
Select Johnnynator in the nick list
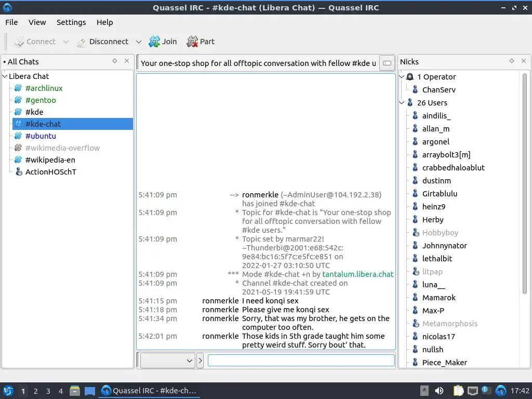tap(445, 246)
